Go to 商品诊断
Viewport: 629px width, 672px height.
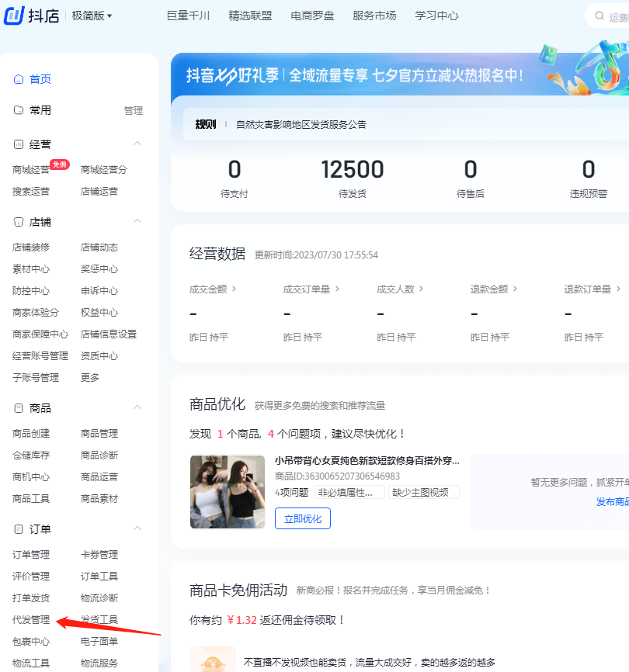coord(99,456)
